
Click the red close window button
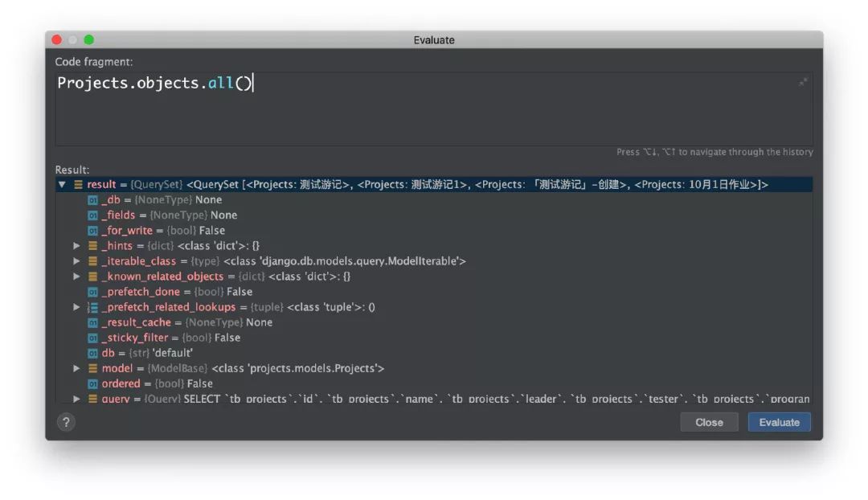pos(56,40)
